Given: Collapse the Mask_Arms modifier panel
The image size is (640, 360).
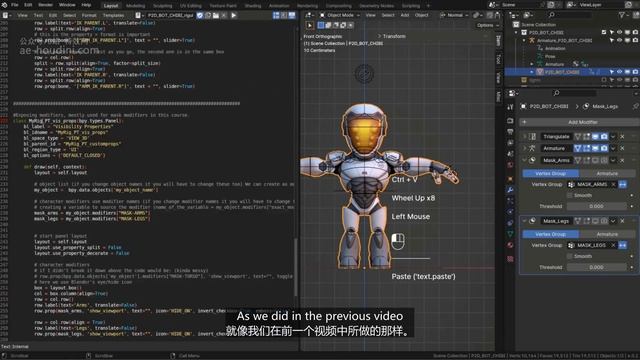Looking at the screenshot, I should [524, 160].
